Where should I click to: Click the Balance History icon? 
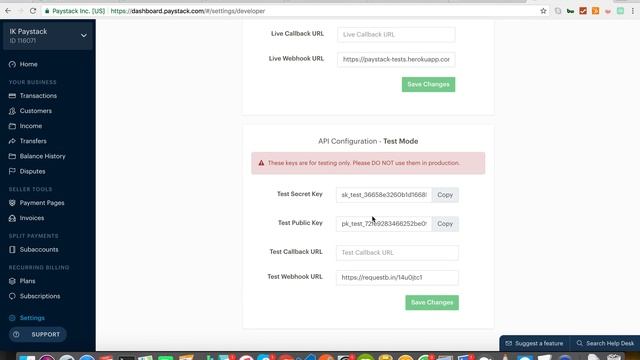click(12, 156)
